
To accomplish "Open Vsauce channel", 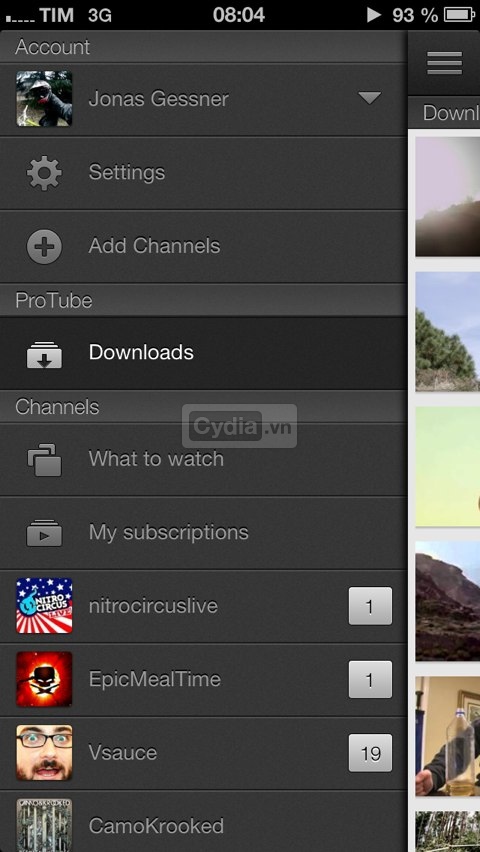I will (x=203, y=753).
